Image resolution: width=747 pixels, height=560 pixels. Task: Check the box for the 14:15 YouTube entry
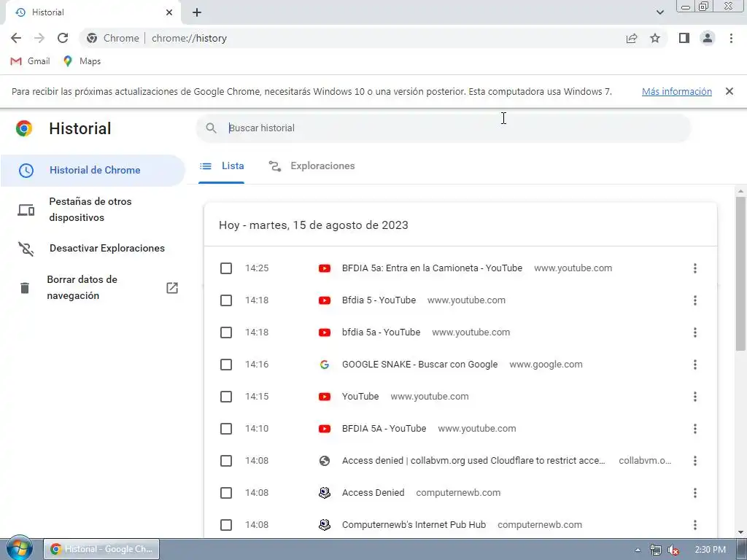click(x=226, y=397)
